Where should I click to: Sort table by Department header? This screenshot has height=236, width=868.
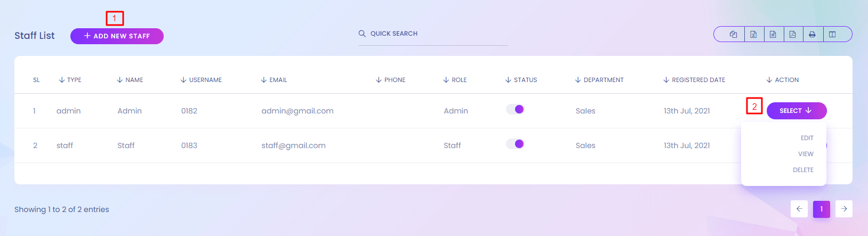603,80
